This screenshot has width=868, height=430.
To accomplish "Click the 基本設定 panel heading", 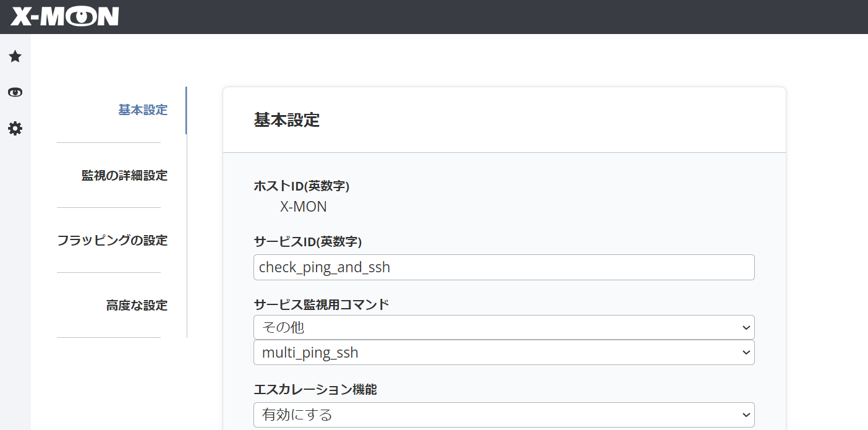I will coord(286,120).
